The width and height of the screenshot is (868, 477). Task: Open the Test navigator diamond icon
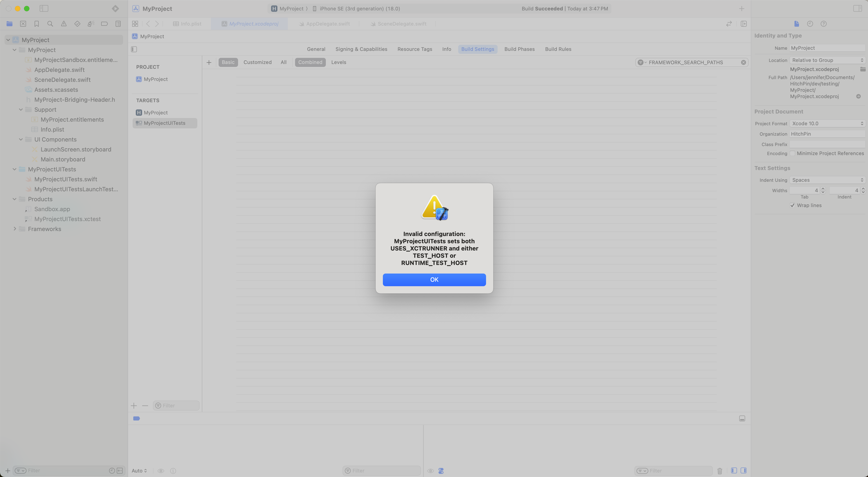point(77,24)
